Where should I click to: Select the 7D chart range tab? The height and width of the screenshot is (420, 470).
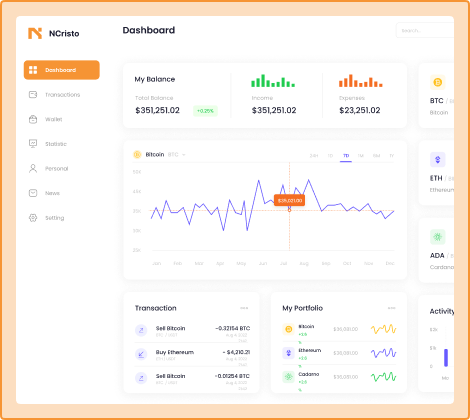[x=346, y=156]
